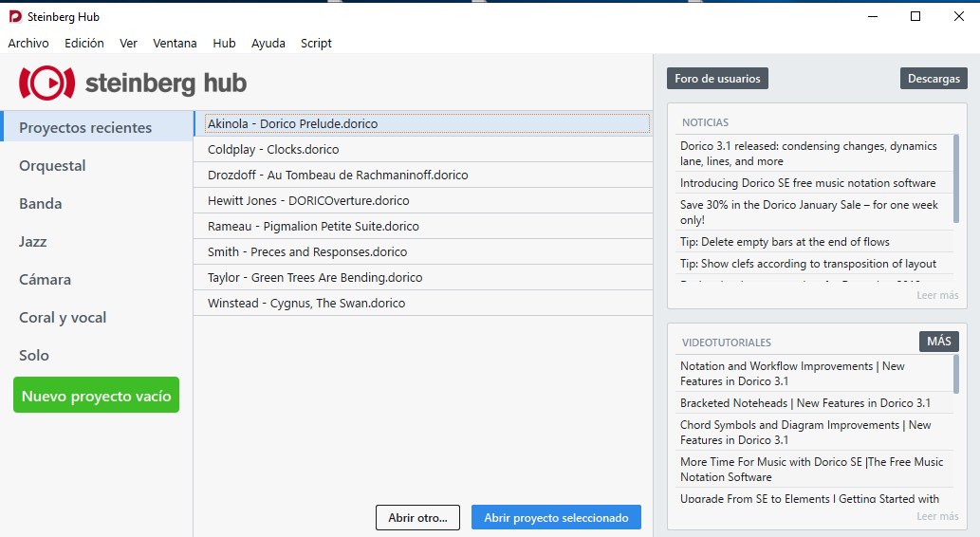Open Introducing Dorico SE news item
The width and height of the screenshot is (980, 537).
coord(814,182)
